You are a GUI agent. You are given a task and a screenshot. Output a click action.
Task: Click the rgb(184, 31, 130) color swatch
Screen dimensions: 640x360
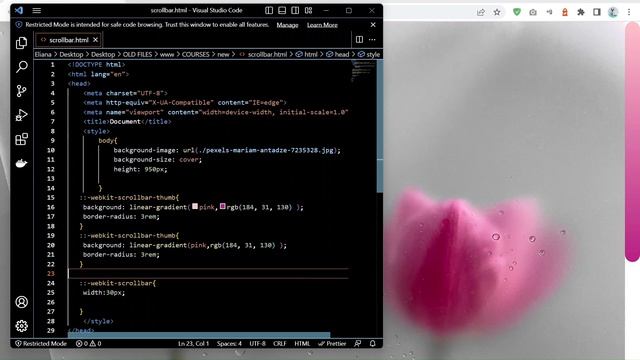[x=222, y=207]
